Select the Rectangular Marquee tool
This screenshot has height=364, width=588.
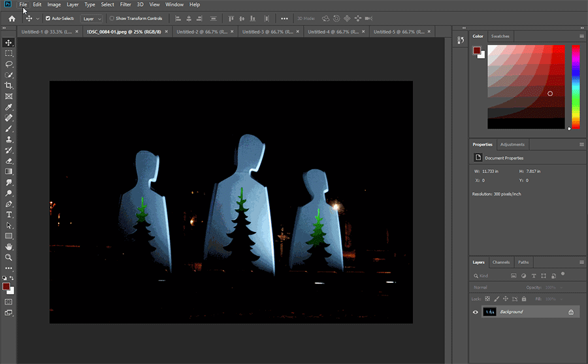pyautogui.click(x=8, y=54)
